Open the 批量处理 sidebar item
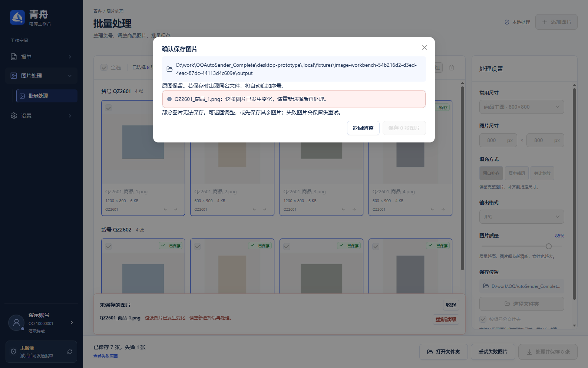Viewport: 588px width, 368px height. coord(47,96)
